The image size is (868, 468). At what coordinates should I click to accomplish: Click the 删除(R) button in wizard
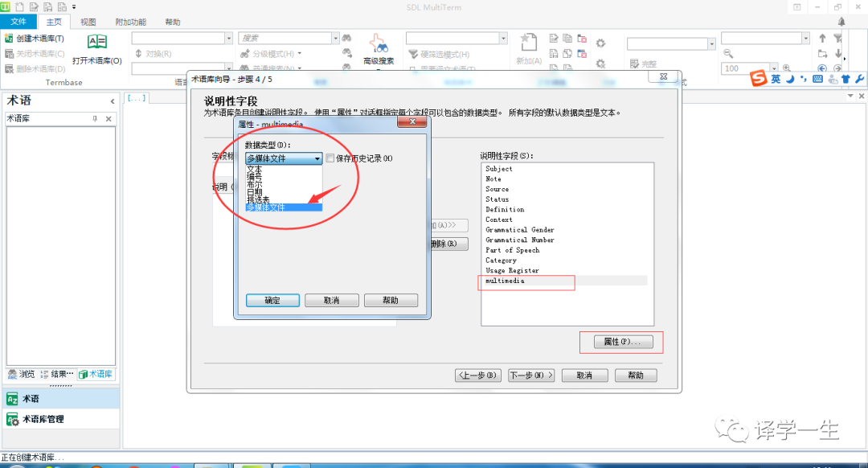449,244
